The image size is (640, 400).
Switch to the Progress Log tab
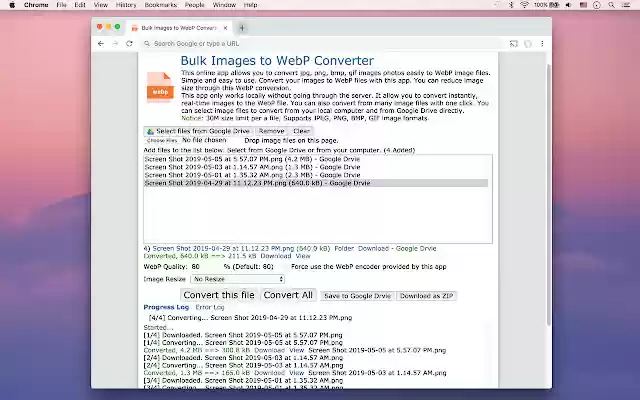tap(166, 307)
